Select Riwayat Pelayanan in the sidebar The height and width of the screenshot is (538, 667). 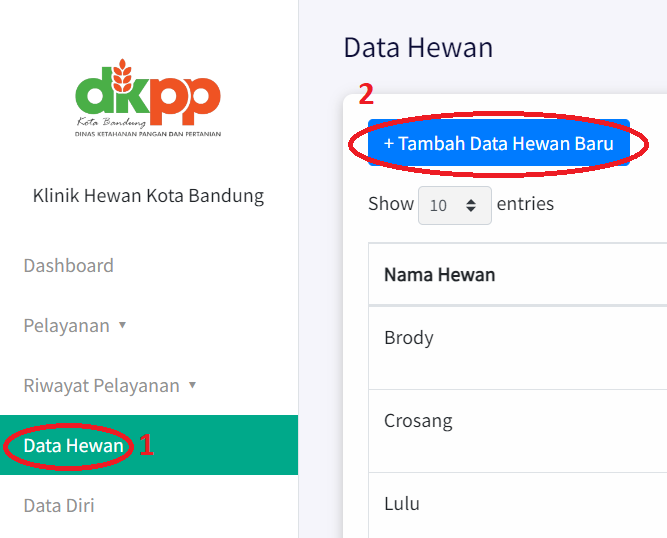[x=101, y=386]
